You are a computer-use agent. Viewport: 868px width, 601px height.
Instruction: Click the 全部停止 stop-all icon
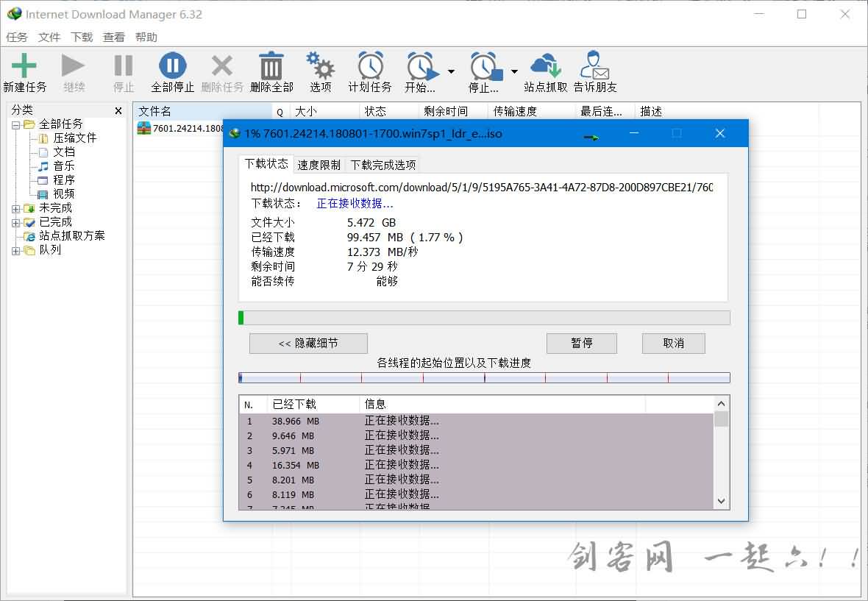(173, 65)
